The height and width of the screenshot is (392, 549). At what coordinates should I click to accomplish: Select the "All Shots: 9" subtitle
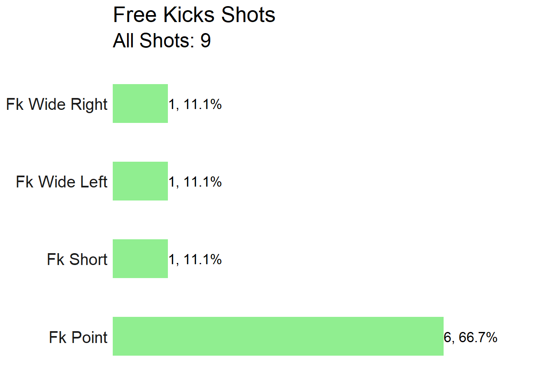point(162,41)
